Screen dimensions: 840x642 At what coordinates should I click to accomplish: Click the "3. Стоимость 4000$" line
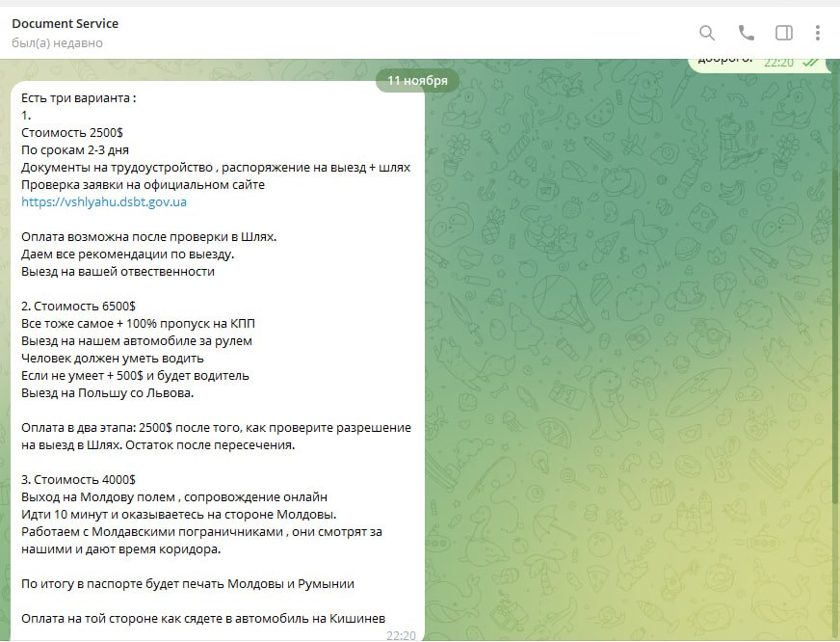78,480
